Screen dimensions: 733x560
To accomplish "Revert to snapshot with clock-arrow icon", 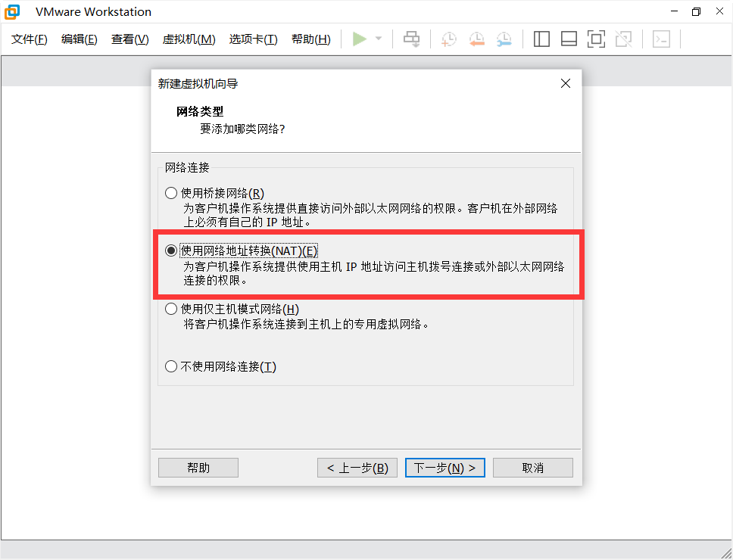I will (476, 39).
